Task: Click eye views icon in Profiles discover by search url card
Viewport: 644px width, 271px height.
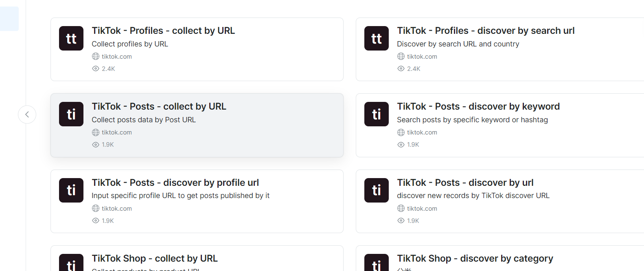Action: [x=401, y=68]
